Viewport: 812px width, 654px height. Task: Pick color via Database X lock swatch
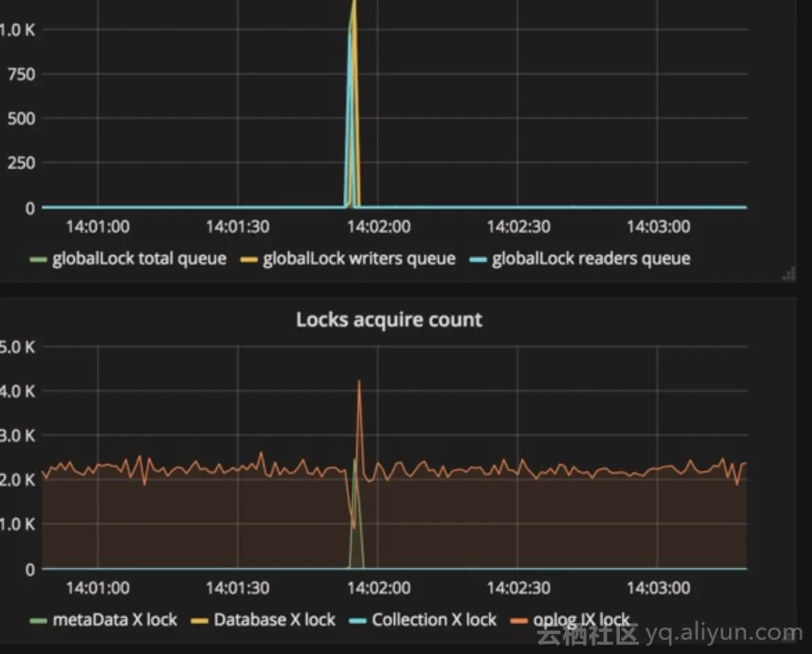click(x=200, y=620)
